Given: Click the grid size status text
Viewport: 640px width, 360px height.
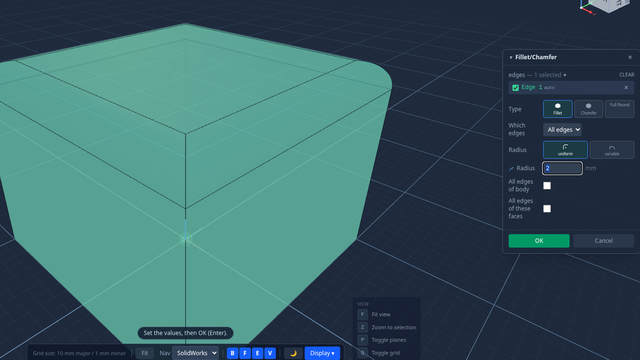Looking at the screenshot, I should (79, 353).
